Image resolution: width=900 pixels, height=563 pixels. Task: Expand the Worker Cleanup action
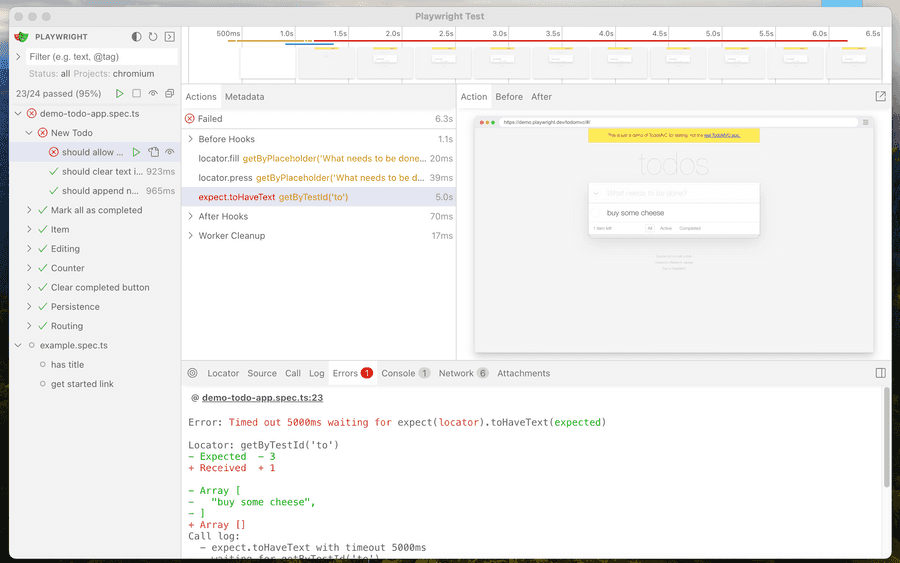(191, 236)
